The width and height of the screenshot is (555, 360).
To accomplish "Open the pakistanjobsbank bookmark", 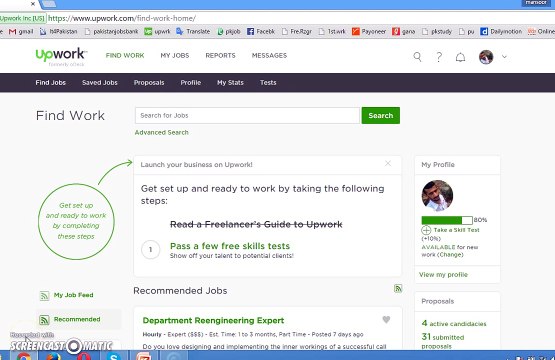I will coord(111,32).
